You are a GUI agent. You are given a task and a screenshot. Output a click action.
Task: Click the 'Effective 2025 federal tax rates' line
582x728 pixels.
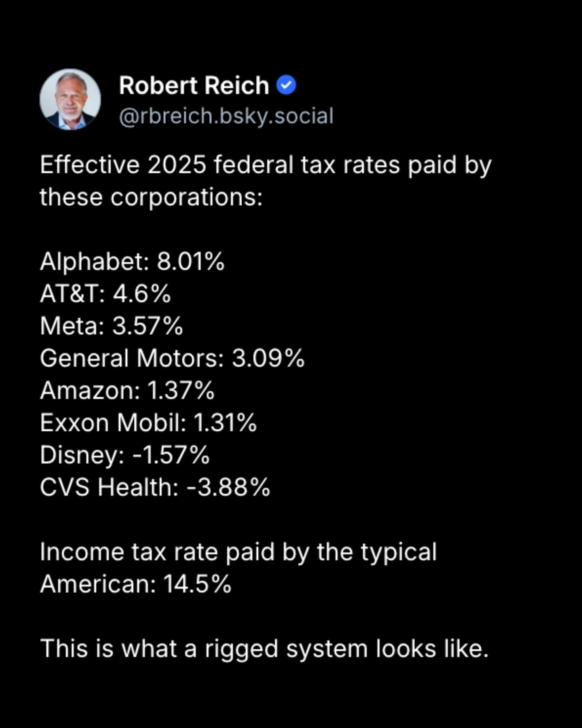coord(265,165)
